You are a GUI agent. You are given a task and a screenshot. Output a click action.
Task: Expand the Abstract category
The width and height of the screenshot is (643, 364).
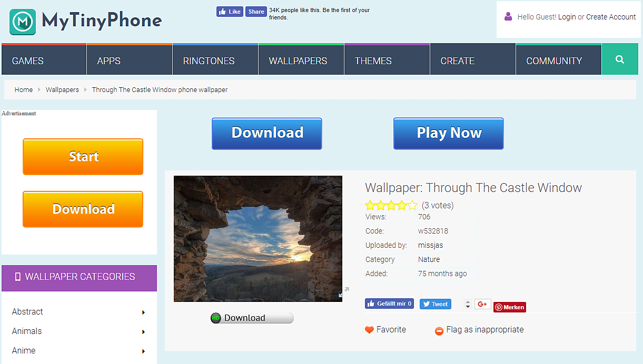coord(143,312)
